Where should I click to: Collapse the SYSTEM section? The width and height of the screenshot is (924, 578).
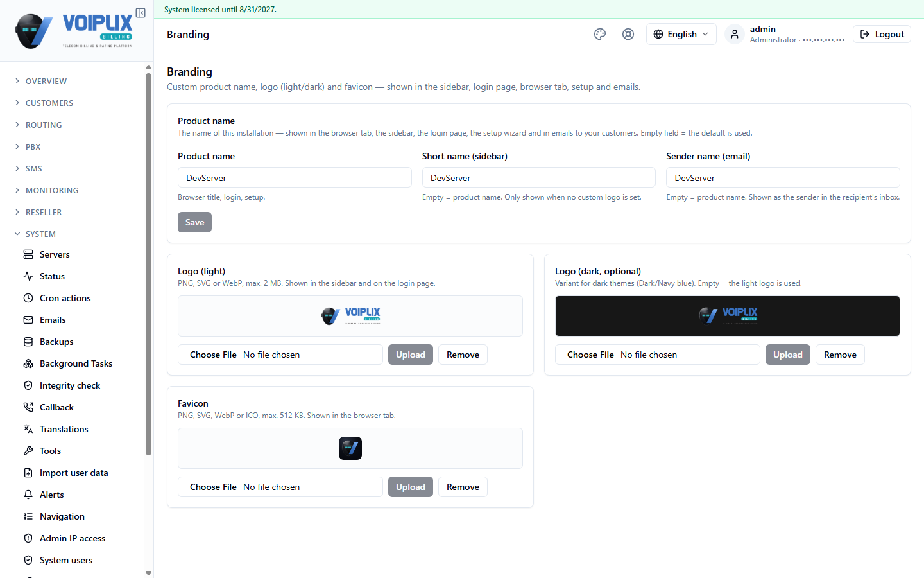click(x=40, y=234)
